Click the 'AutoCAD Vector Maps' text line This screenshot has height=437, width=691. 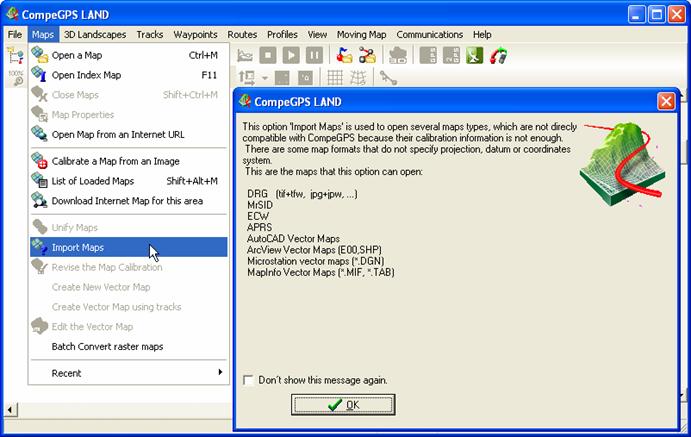click(293, 239)
